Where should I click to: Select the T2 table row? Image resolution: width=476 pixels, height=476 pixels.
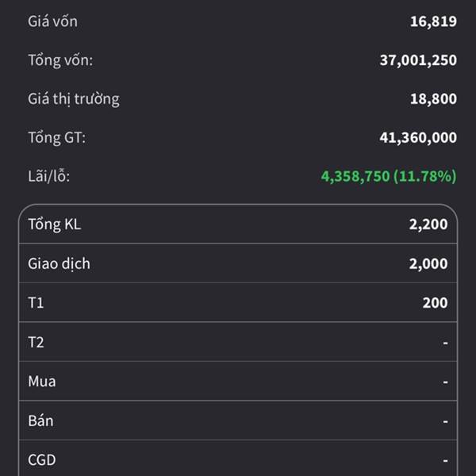pyautogui.click(x=238, y=342)
